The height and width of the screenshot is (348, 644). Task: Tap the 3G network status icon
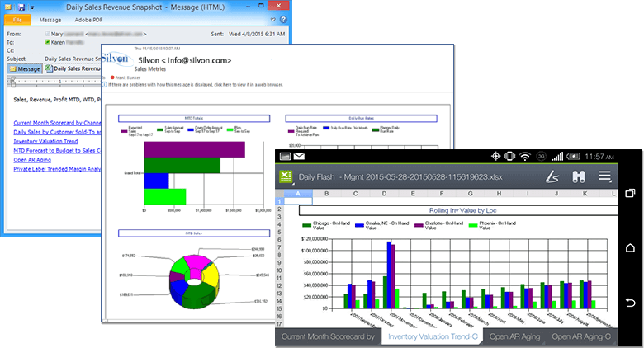[x=542, y=157]
